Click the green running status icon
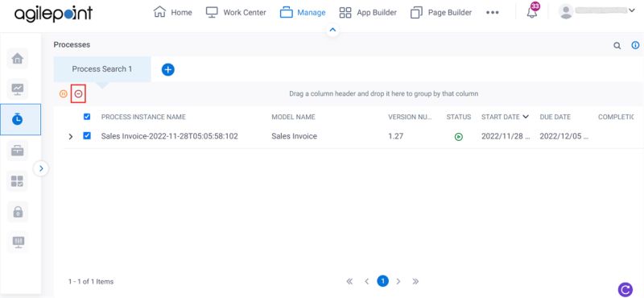The image size is (644, 298). (x=459, y=137)
